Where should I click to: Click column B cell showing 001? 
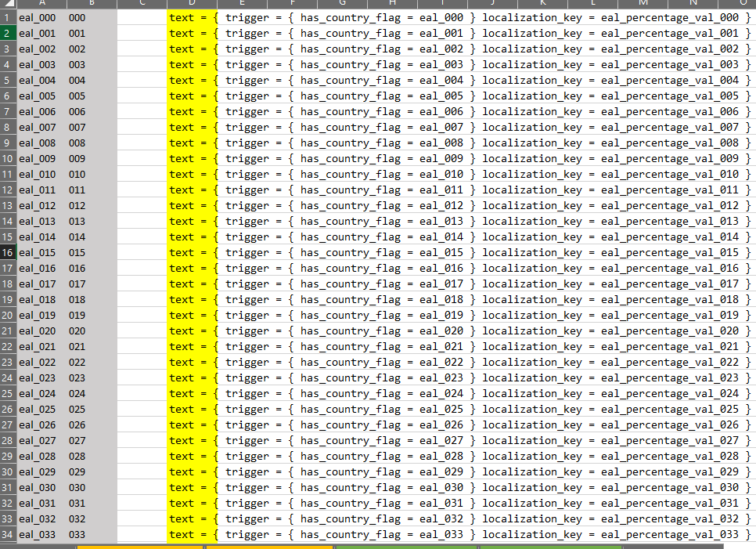coord(92,34)
